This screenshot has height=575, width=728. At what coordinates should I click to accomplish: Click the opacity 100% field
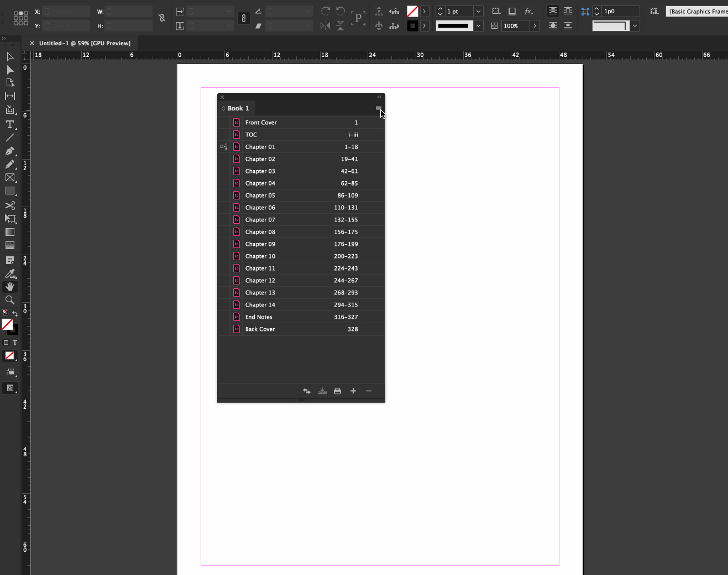pos(515,25)
